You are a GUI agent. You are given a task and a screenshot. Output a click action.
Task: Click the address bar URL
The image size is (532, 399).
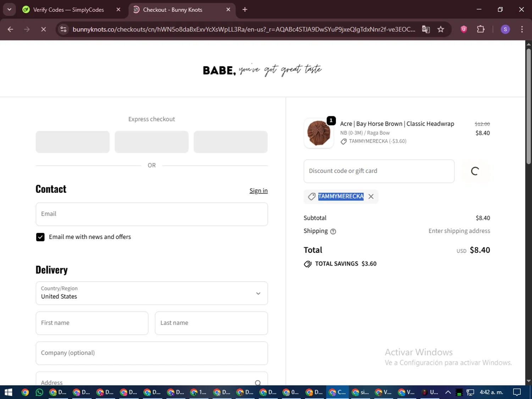tap(244, 29)
